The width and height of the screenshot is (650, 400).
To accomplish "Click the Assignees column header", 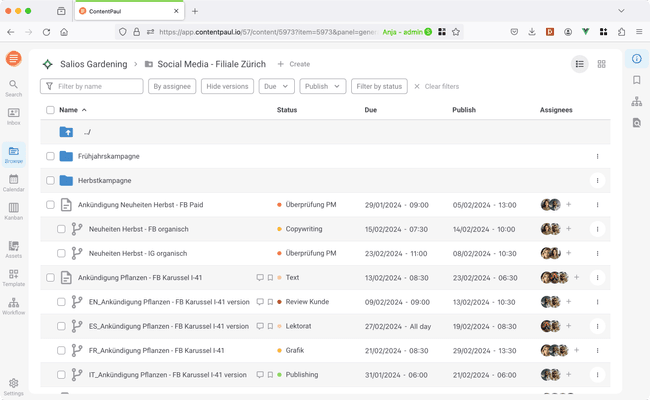I will click(x=556, y=110).
